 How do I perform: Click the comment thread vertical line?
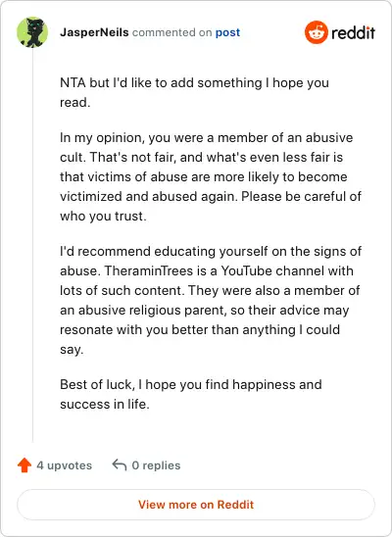pyautogui.click(x=32, y=245)
